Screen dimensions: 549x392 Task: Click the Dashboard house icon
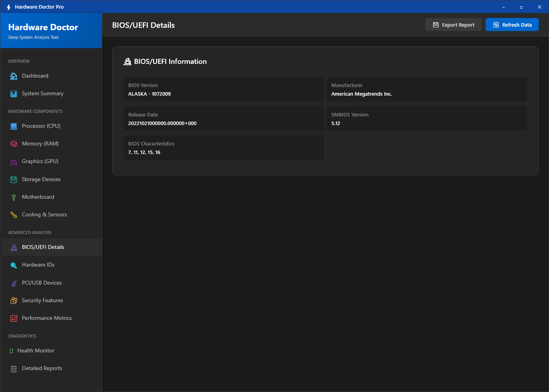pos(14,76)
